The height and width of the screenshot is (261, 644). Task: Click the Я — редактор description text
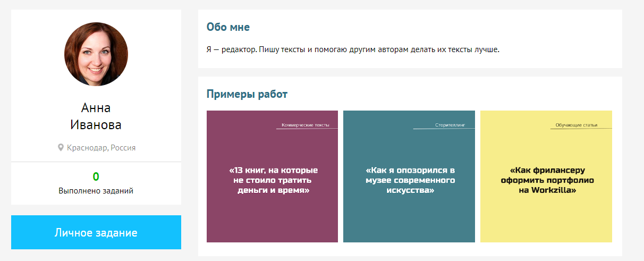[x=353, y=50]
